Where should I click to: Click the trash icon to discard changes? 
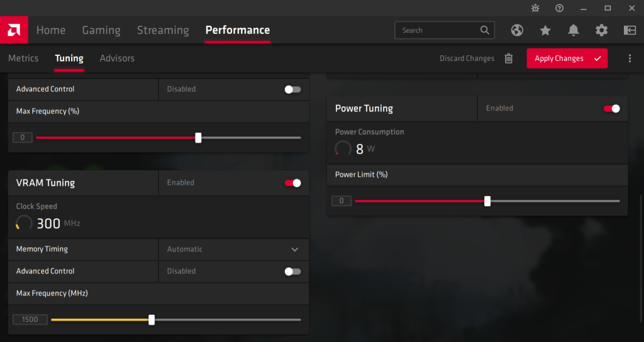click(x=508, y=58)
